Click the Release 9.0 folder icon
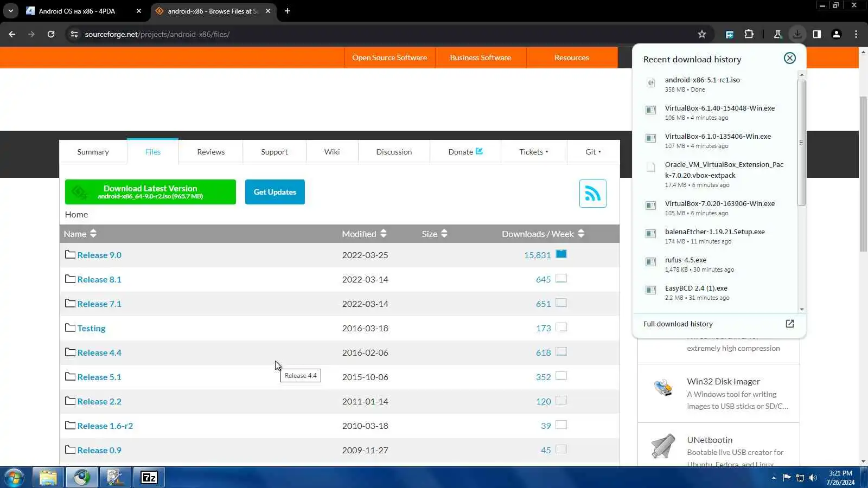 [x=70, y=254]
